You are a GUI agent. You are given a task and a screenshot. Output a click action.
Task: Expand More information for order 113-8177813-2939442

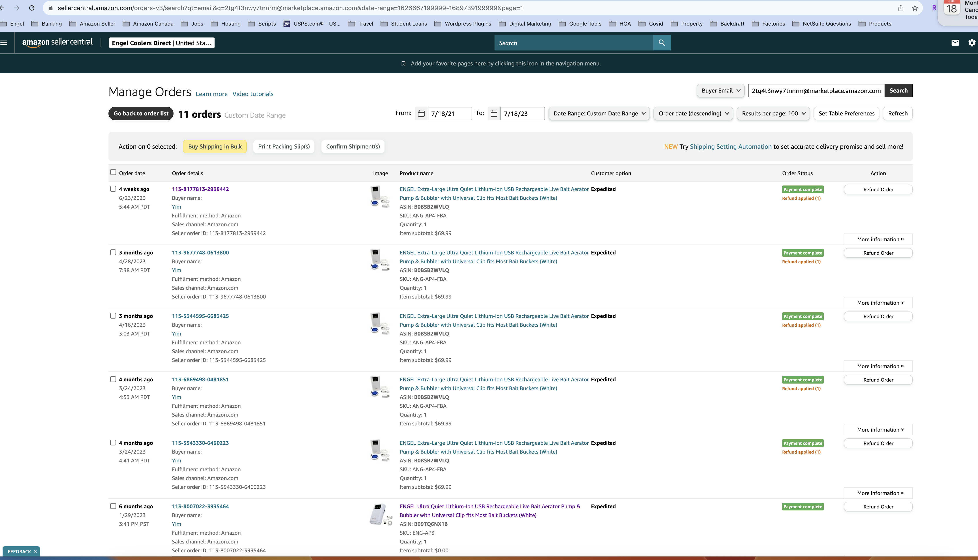[878, 239]
